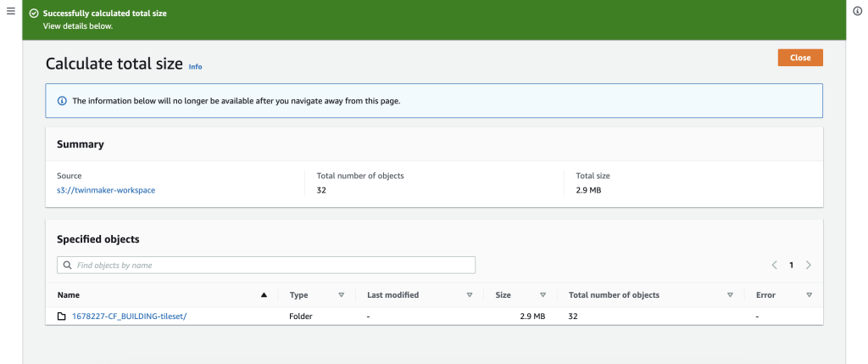868x364 pixels.
Task: Open the s3://twinmaker-workspace source link
Action: pos(106,190)
